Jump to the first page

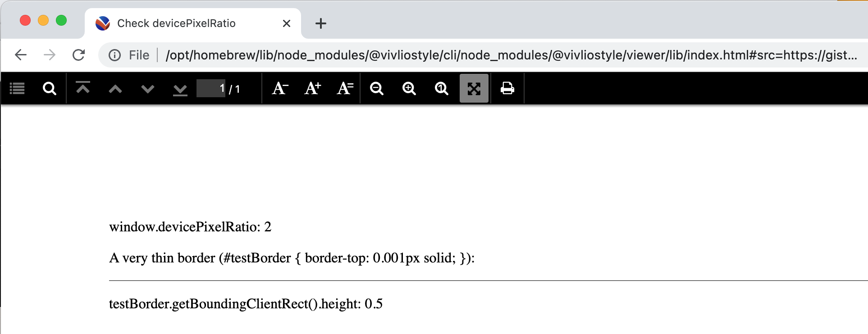(x=83, y=88)
